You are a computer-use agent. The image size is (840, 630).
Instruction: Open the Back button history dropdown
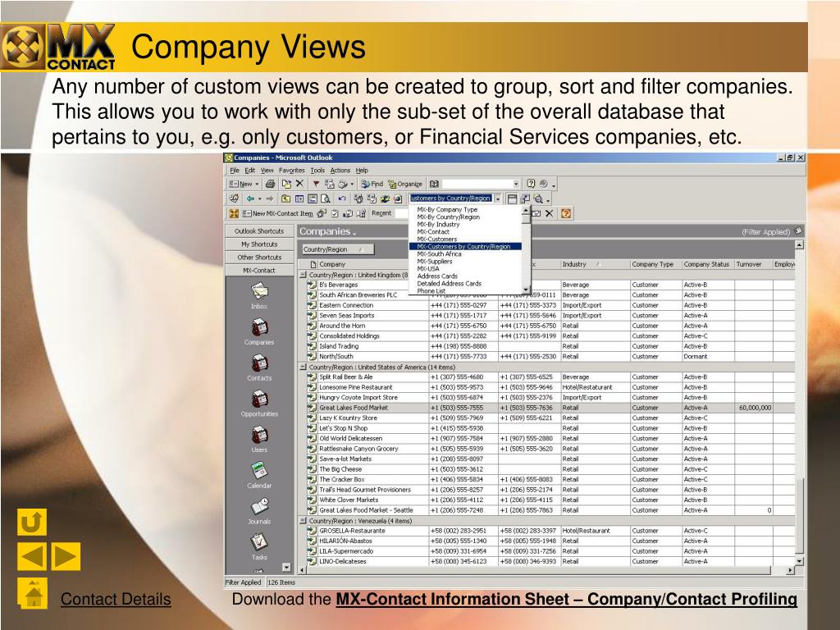pyautogui.click(x=260, y=199)
